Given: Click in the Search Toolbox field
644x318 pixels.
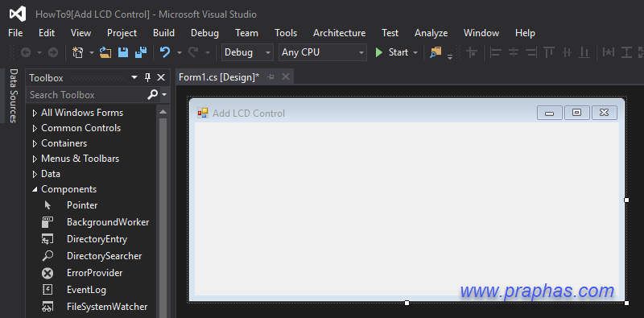Looking at the screenshot, I should click(x=87, y=95).
